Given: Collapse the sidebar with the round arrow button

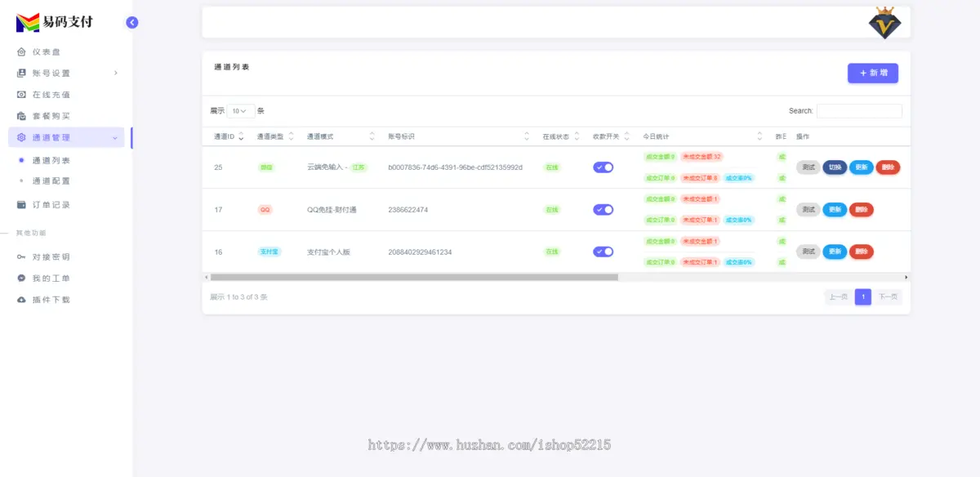Looking at the screenshot, I should [132, 23].
